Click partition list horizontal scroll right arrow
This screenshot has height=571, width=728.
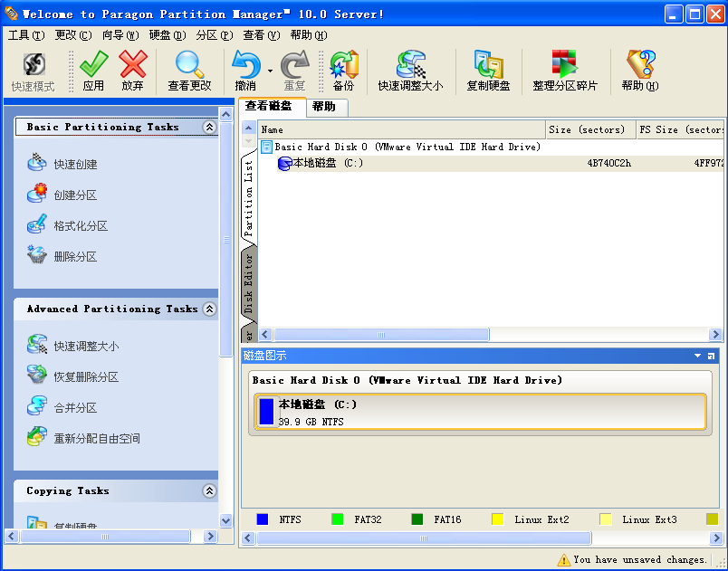pyautogui.click(x=715, y=334)
